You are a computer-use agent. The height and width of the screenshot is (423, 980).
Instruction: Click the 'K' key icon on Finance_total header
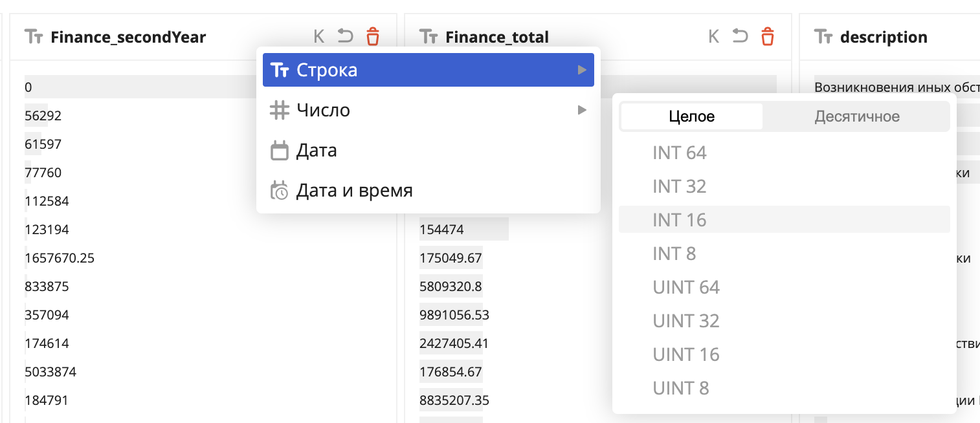coord(713,36)
